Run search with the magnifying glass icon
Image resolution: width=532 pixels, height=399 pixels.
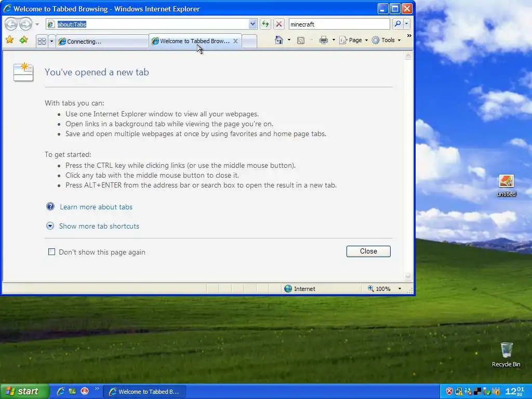[x=397, y=24]
